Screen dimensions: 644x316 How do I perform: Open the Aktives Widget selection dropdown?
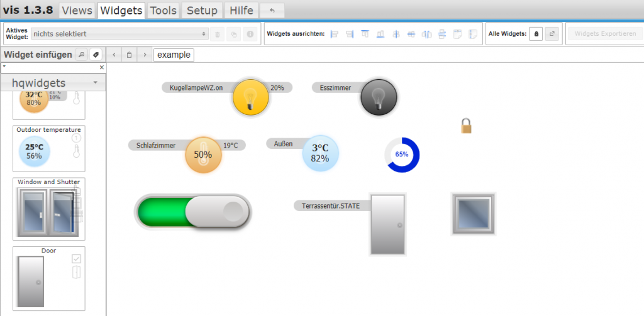point(120,34)
